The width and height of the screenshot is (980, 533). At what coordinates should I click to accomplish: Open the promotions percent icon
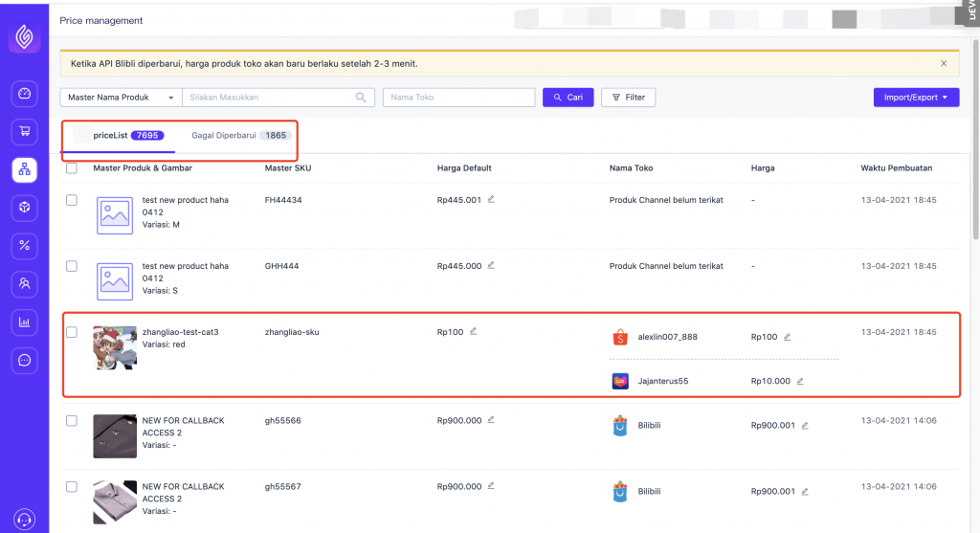pyautogui.click(x=24, y=246)
